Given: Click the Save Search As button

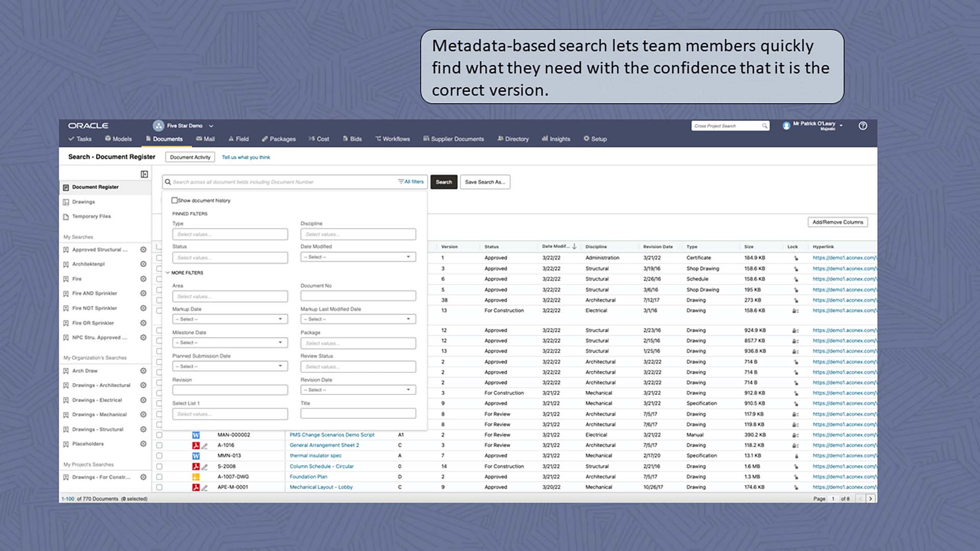Looking at the screenshot, I should point(484,182).
